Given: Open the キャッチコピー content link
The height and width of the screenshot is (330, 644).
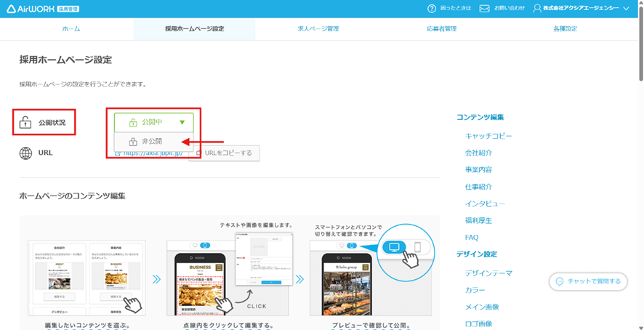Looking at the screenshot, I should tap(488, 136).
